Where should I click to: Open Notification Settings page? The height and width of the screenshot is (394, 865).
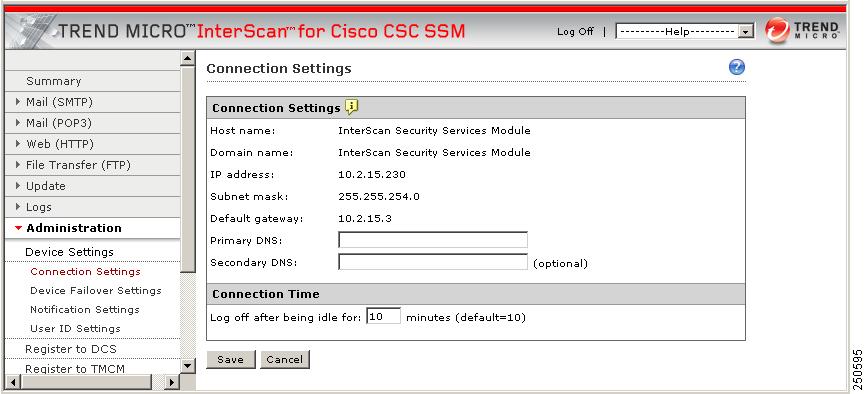tap(85, 310)
